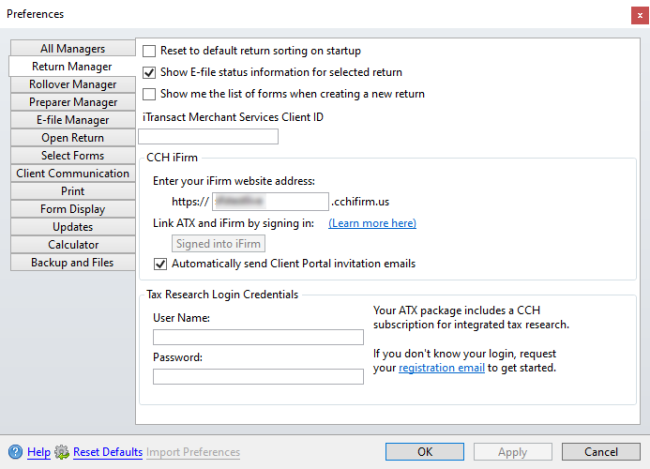Open the Help link
Screen dimensions: 650x469
click(x=39, y=452)
